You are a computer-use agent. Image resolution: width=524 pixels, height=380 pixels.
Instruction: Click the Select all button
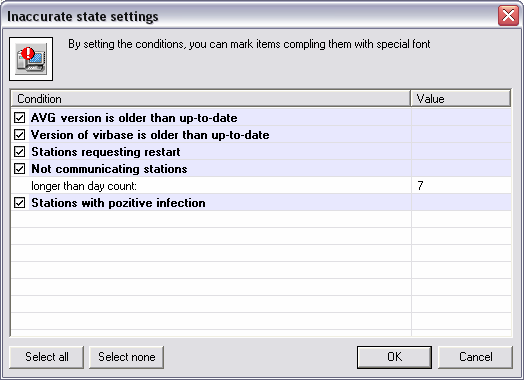pos(46,357)
